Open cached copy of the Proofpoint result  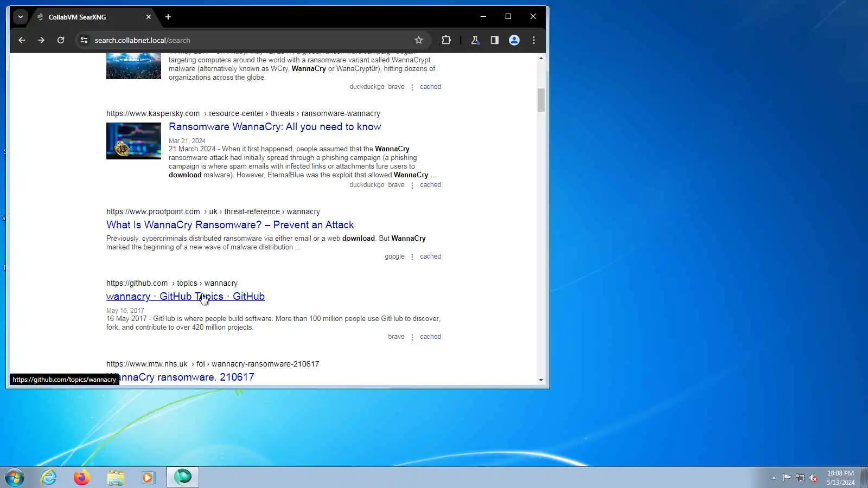430,256
